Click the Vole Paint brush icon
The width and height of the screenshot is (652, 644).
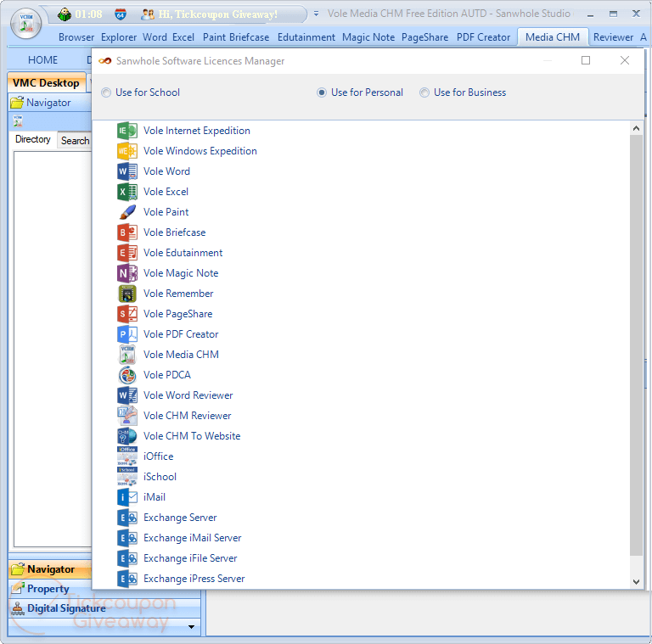click(x=127, y=212)
